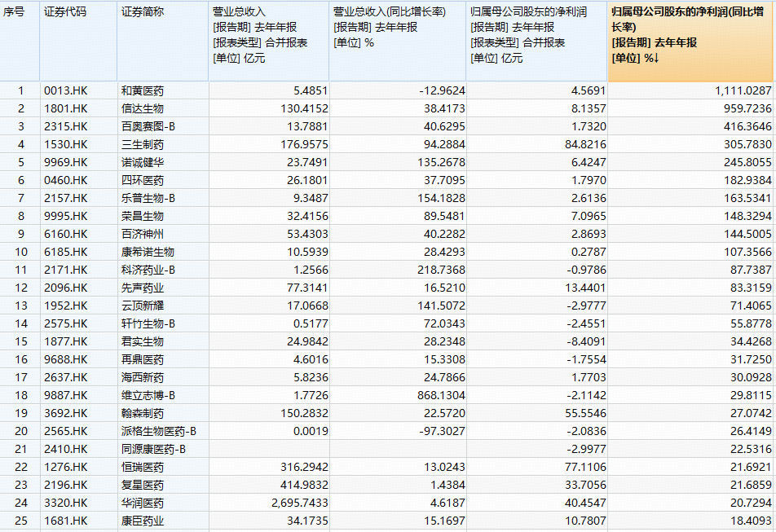Image resolution: width=776 pixels, height=532 pixels.
Task: Select 百济神州 in name column
Action: [x=142, y=234]
